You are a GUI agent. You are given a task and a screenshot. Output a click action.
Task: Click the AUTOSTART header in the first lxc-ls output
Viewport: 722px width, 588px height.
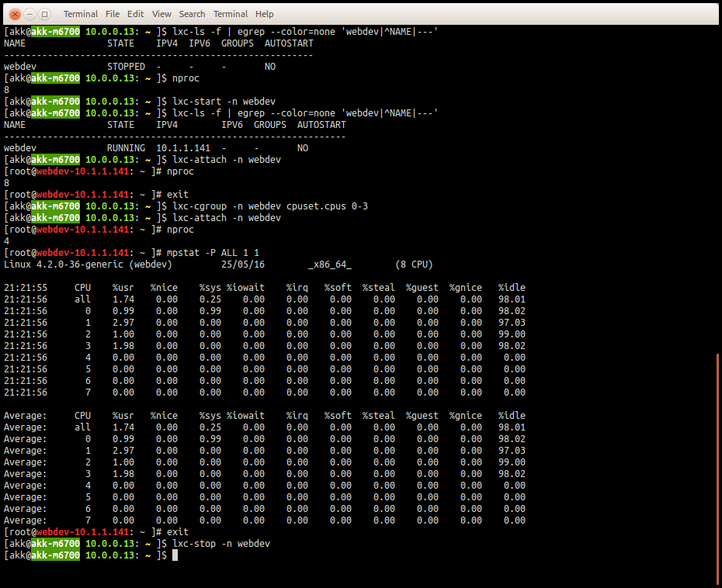(289, 43)
